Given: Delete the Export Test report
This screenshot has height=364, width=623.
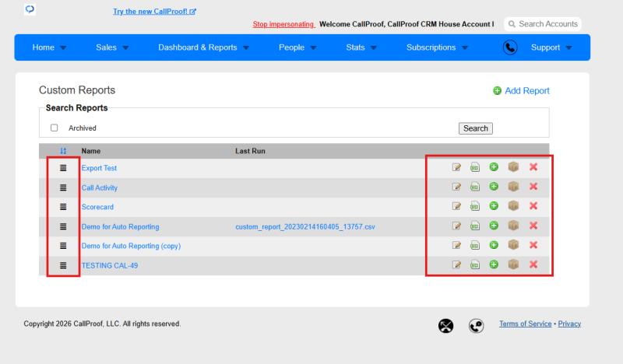Looking at the screenshot, I should [x=533, y=166].
